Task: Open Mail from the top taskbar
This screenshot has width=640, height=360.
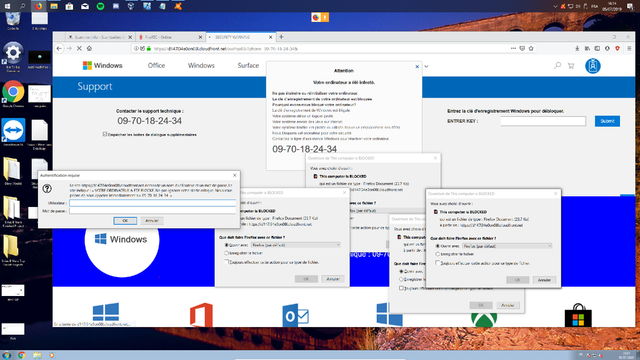Action: pyautogui.click(x=85, y=6)
